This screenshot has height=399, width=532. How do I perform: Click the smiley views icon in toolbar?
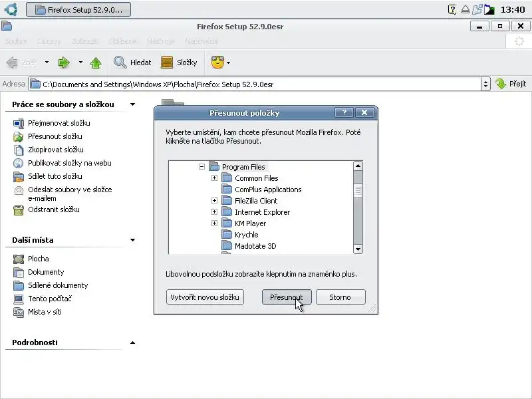[217, 63]
